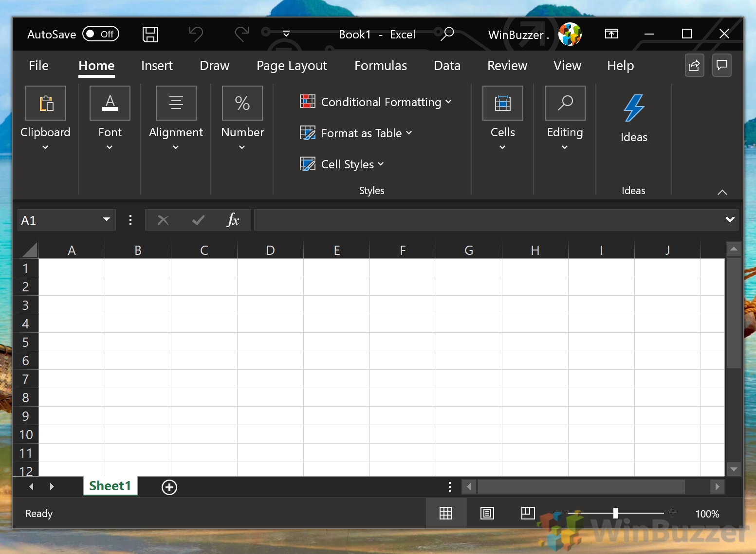Collapse the ribbon with the caret
The image size is (756, 554).
tap(722, 192)
